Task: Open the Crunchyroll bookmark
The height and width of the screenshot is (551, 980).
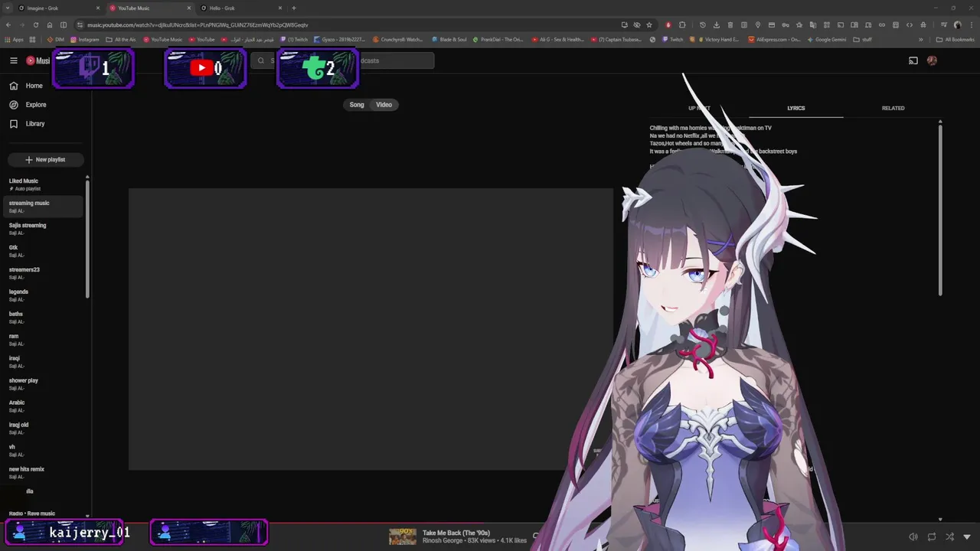Action: (398, 39)
